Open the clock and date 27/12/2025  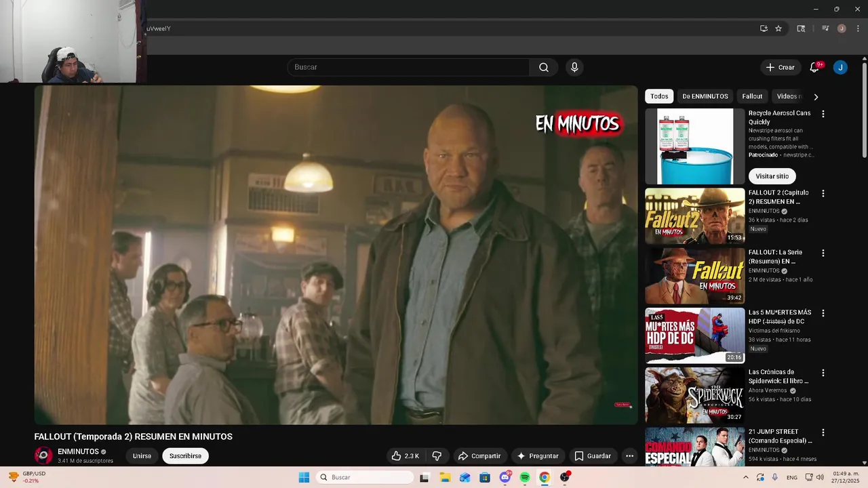click(846, 477)
